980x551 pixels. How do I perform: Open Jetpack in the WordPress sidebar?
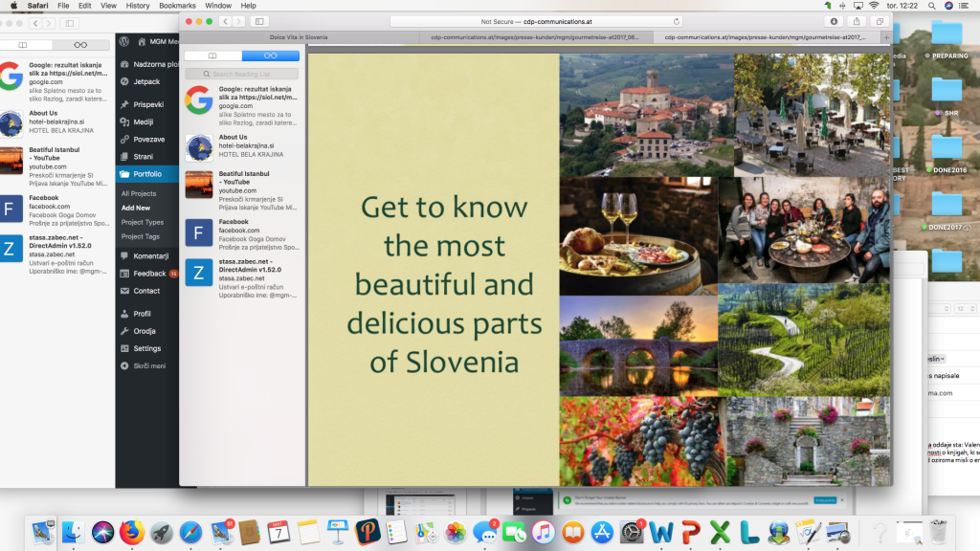(x=146, y=82)
